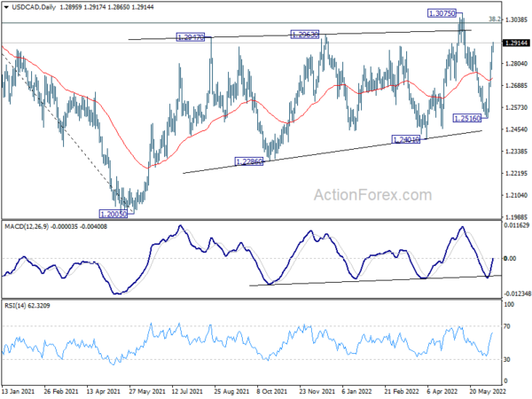Click the 25 Aug 2021 date label
Viewport: 532px width, 399px height.
tap(231, 392)
